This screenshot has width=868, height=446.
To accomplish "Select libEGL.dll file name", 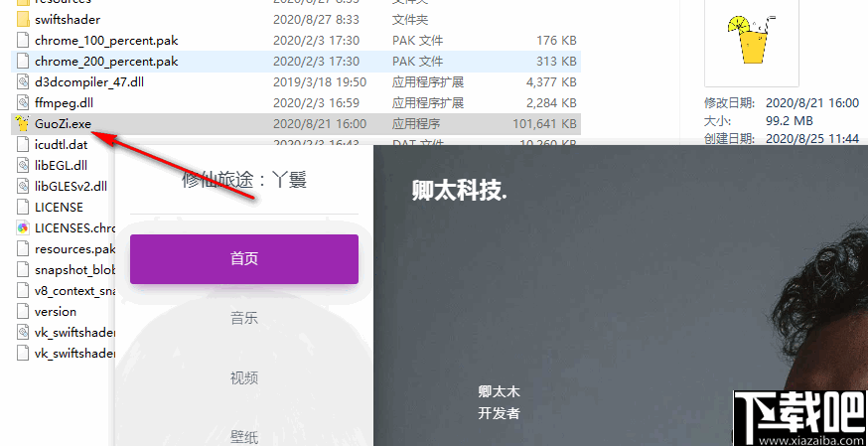I will [x=61, y=166].
